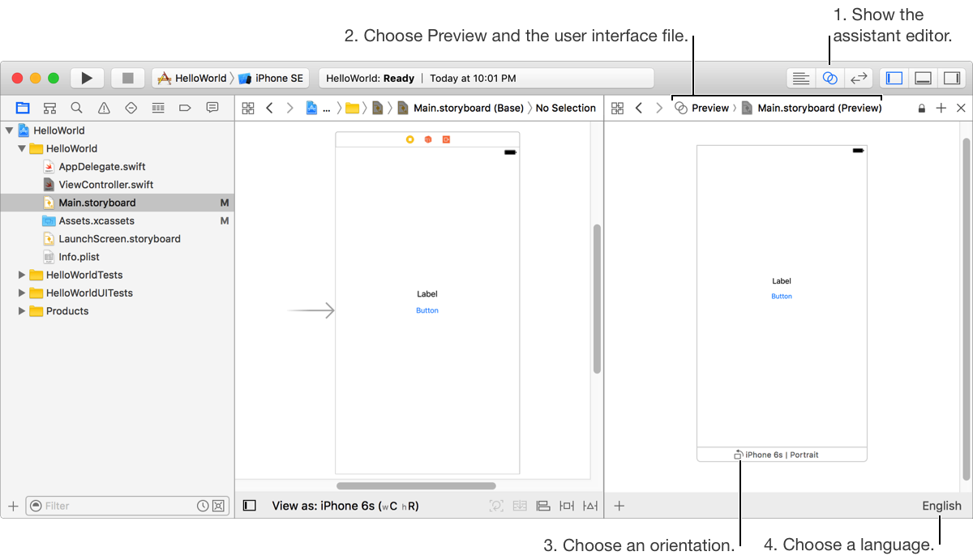
Task: Open the report navigator tab
Action: (212, 108)
